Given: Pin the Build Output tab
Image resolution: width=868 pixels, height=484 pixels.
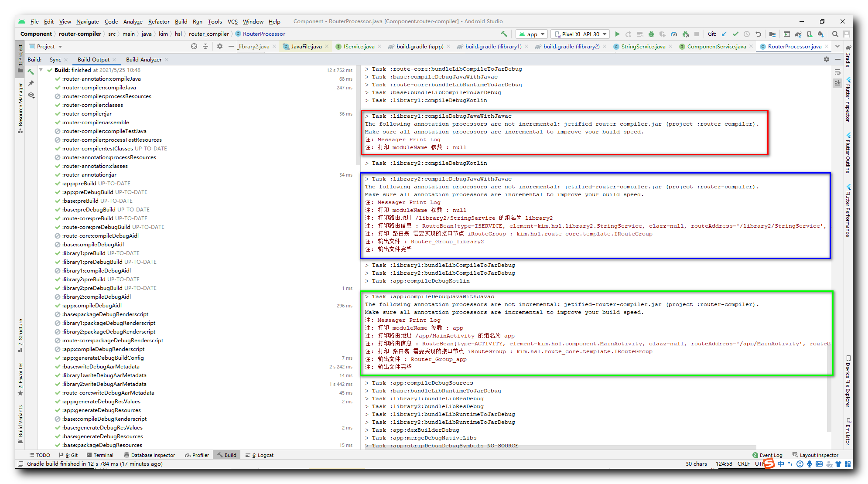Looking at the screenshot, I should click(x=31, y=83).
